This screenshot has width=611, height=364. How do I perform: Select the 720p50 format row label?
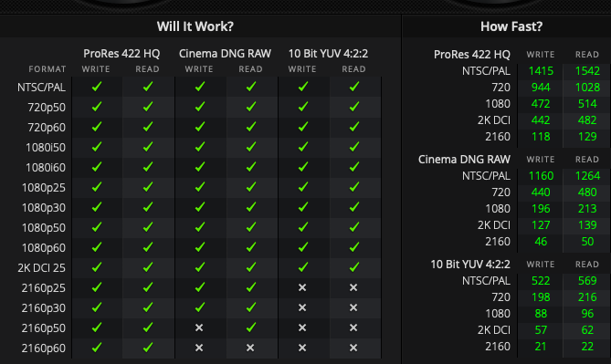[x=47, y=108]
